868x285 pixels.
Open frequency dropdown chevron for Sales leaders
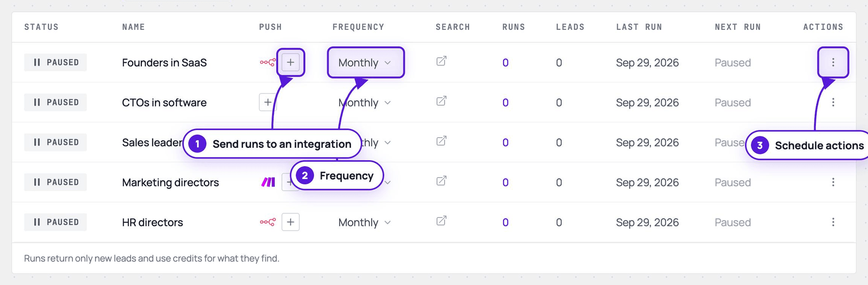388,142
